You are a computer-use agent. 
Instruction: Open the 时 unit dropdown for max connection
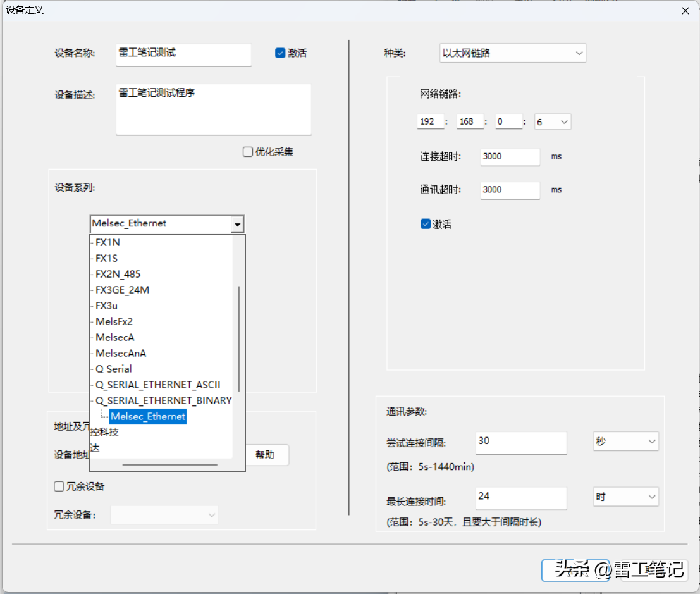tap(625, 497)
